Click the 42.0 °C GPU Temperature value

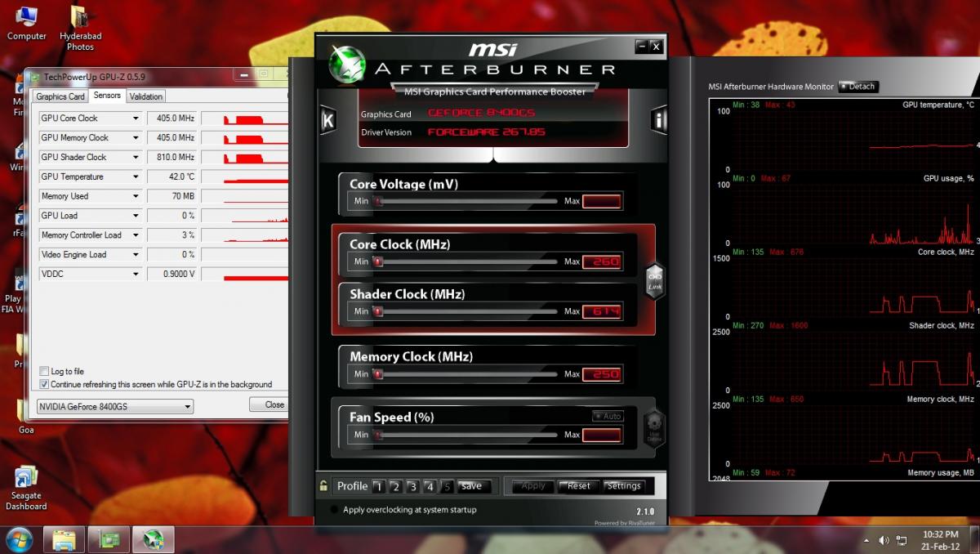point(172,177)
